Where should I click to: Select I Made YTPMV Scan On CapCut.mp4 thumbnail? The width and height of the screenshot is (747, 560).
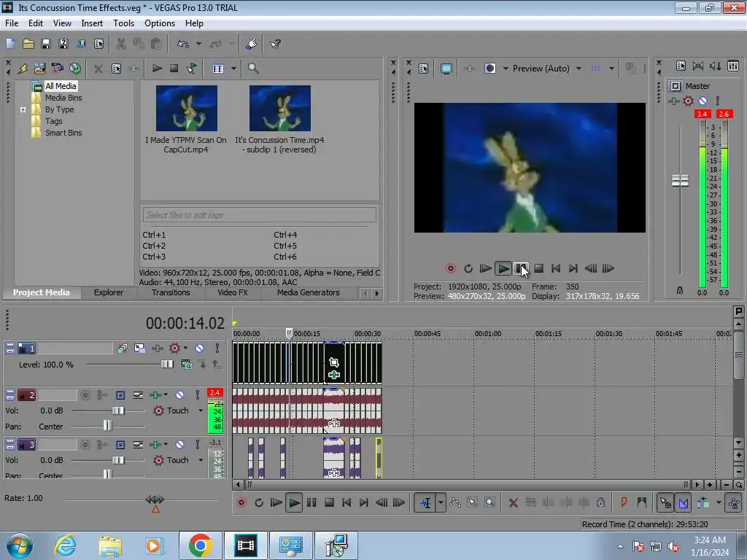186,108
